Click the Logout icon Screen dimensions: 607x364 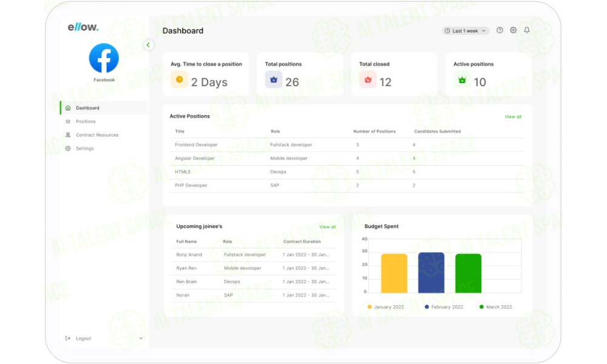[x=68, y=339]
